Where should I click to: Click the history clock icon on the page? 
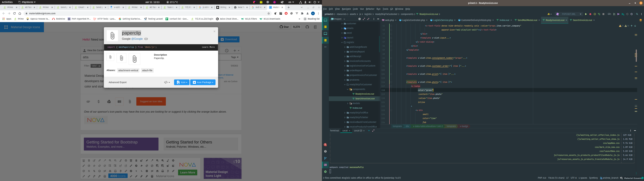[227, 51]
